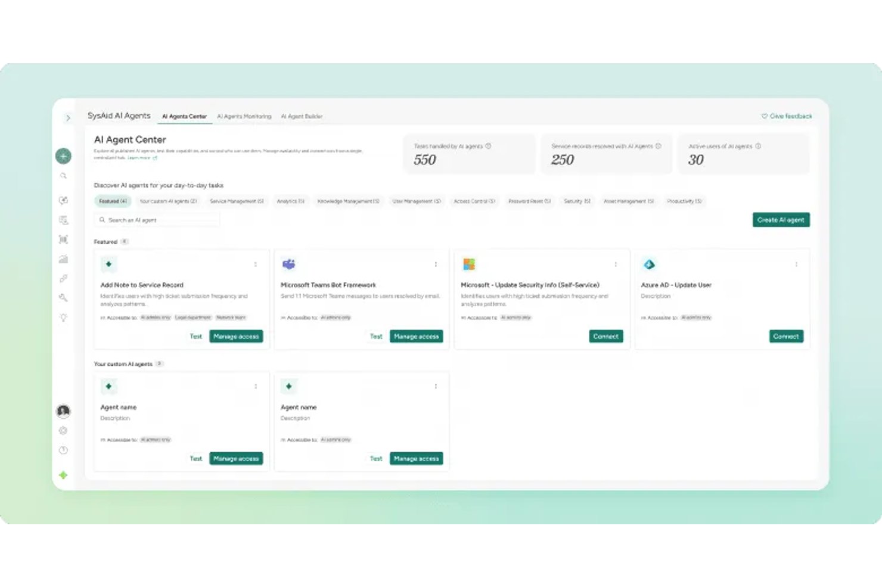Open more options on first custom Agent name card
882x588 pixels.
pos(256,387)
